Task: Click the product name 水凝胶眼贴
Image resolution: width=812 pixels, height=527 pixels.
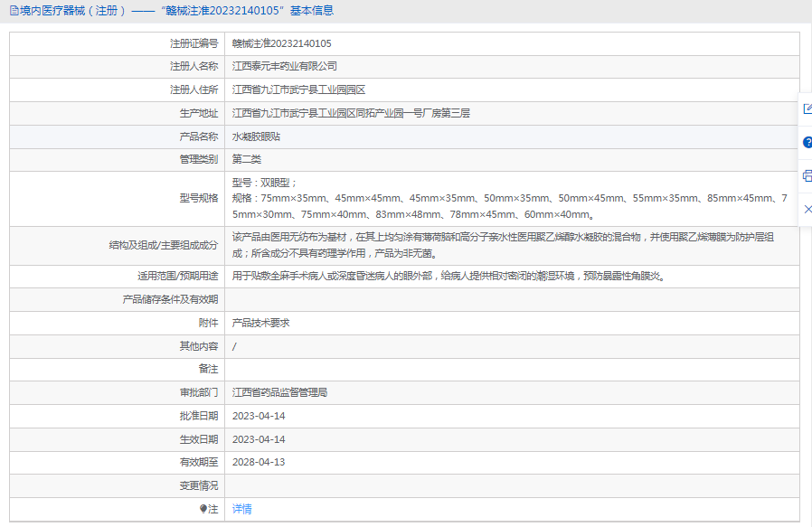Action: 256,136
